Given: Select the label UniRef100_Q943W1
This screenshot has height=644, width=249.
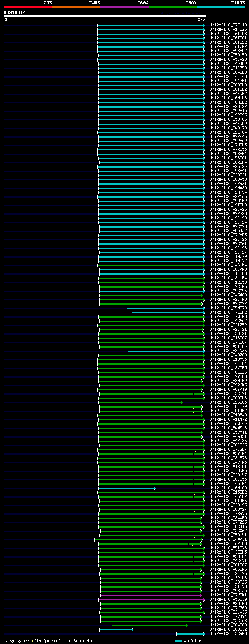Looking at the screenshot, I should 228,81.
